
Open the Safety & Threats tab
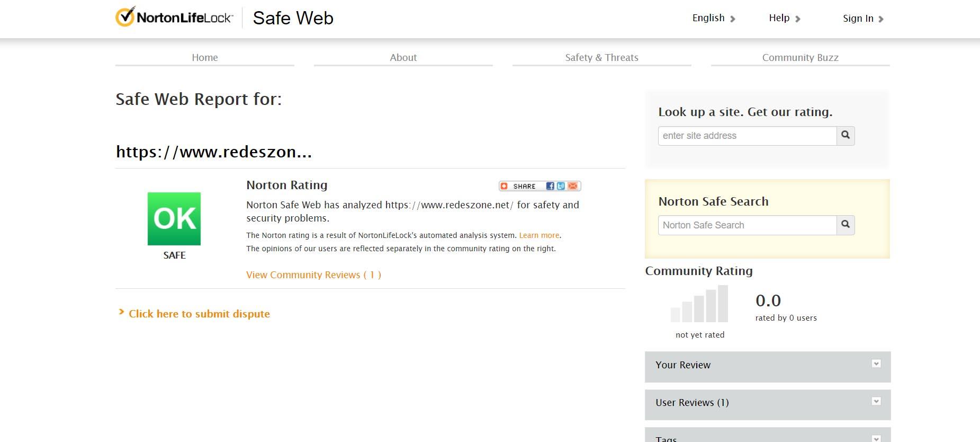pos(601,57)
